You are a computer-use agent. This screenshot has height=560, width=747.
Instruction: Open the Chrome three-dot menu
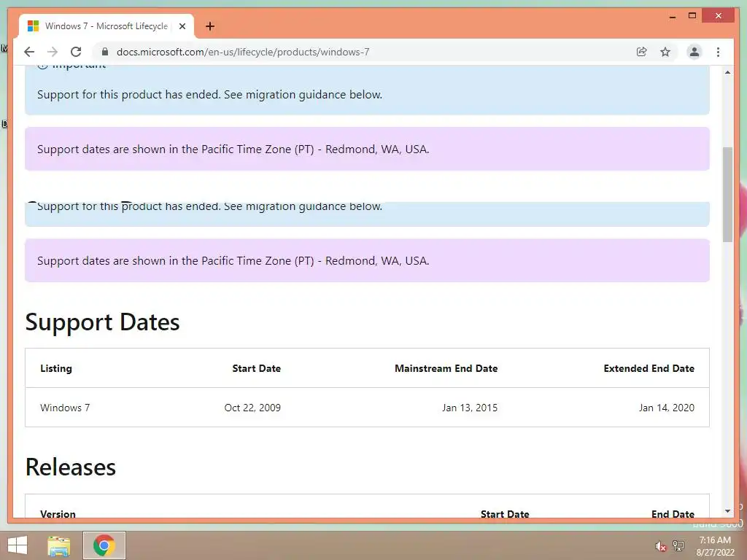[x=718, y=52]
